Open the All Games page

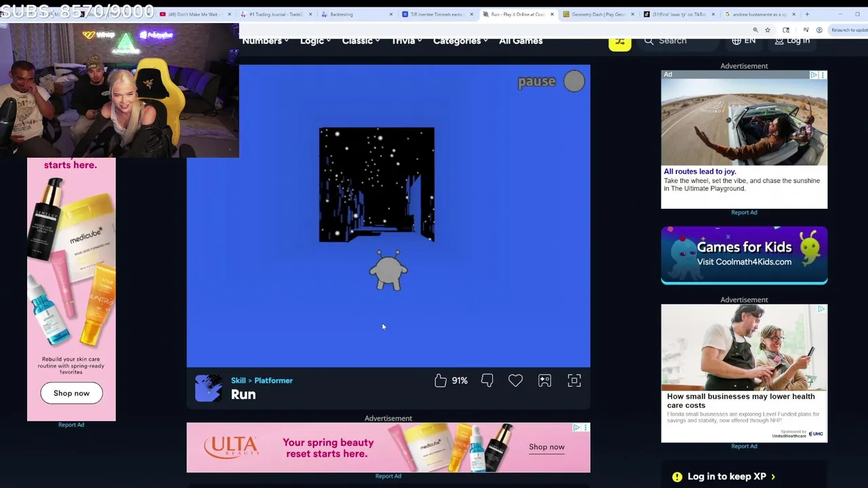pos(521,41)
